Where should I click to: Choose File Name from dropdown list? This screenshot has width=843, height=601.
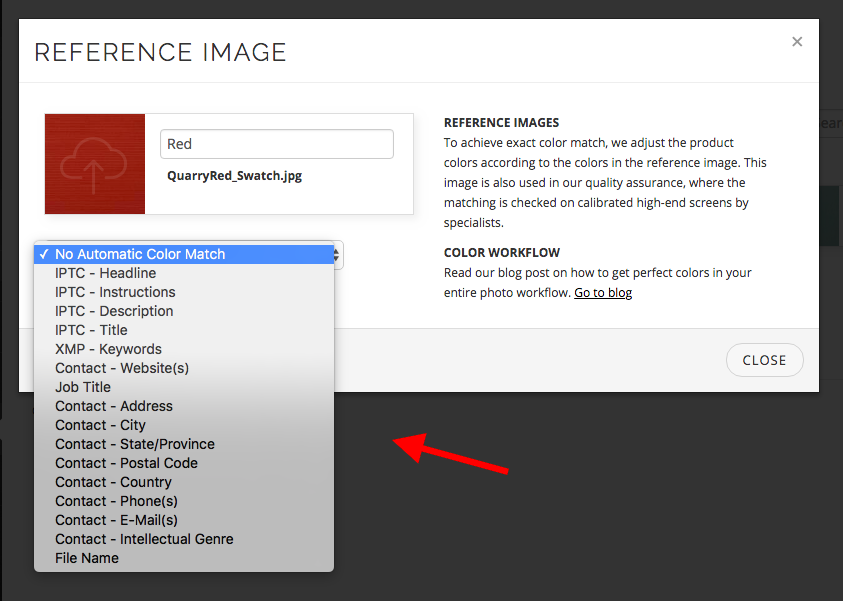pos(87,558)
